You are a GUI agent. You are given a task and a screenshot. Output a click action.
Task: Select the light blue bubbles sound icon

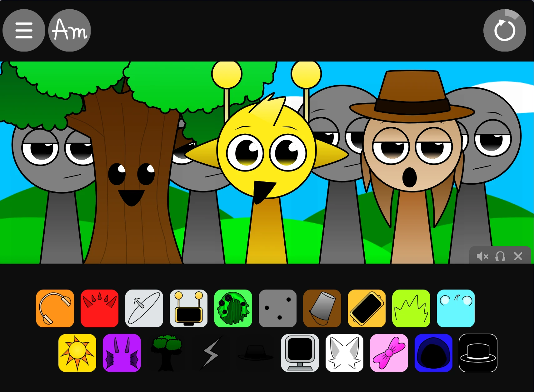click(456, 308)
